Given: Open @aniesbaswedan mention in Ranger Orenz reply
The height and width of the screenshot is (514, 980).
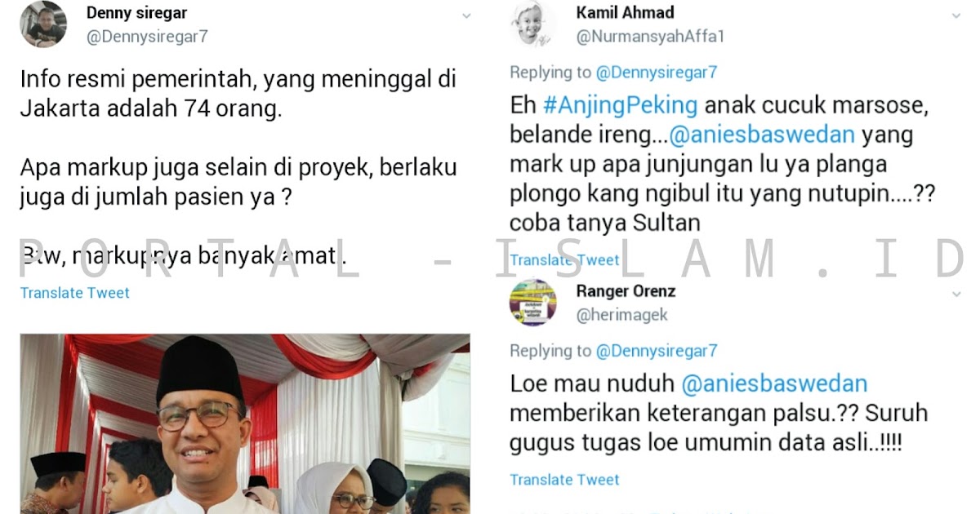Looking at the screenshot, I should point(774,383).
